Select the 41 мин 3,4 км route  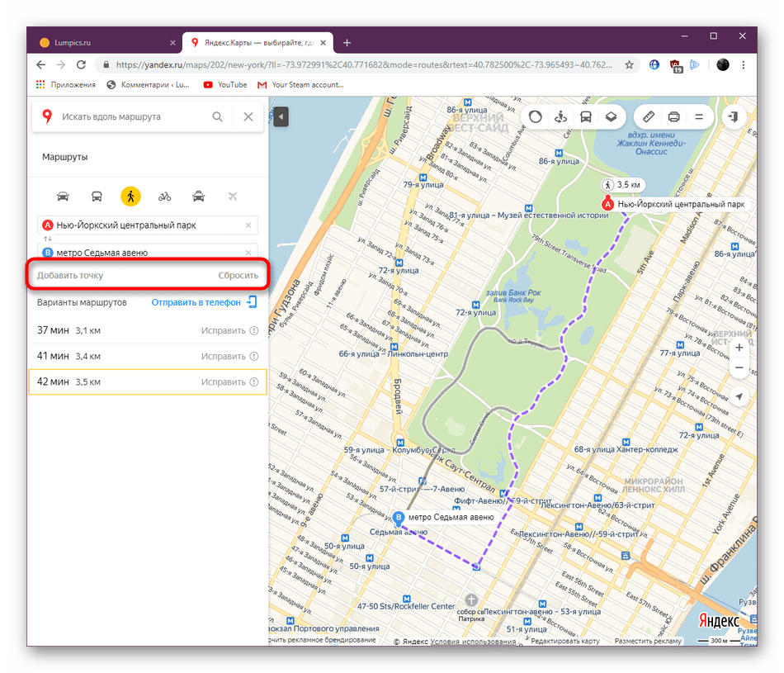(x=148, y=356)
